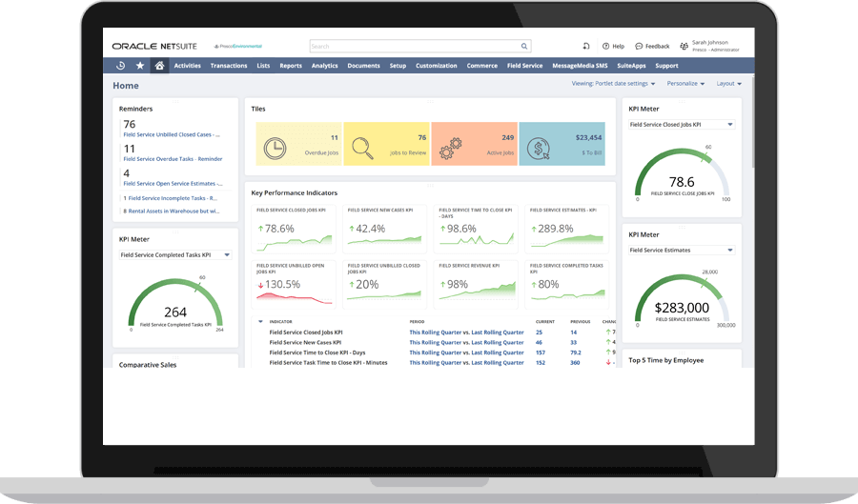Open the Recent Records clock icon

coord(121,66)
